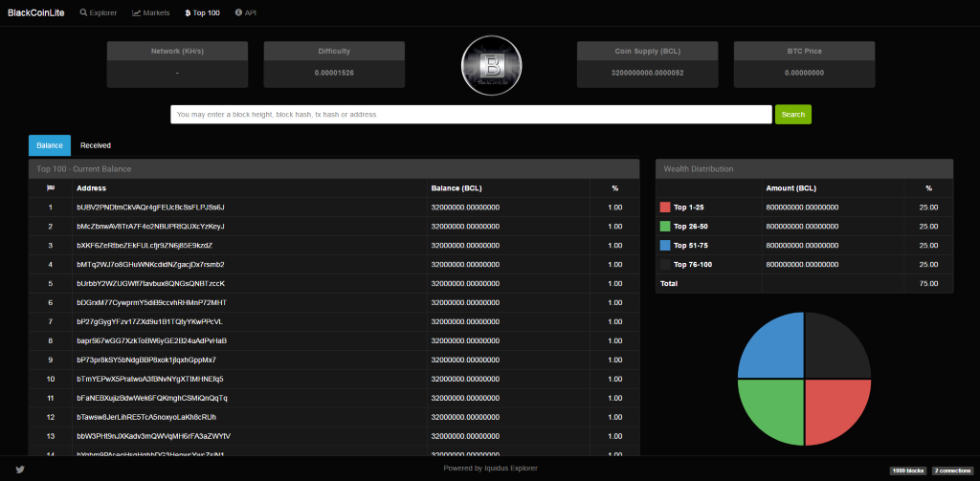Go to BlackCoinLite home brand link
This screenshot has height=481, width=980.
(x=36, y=12)
